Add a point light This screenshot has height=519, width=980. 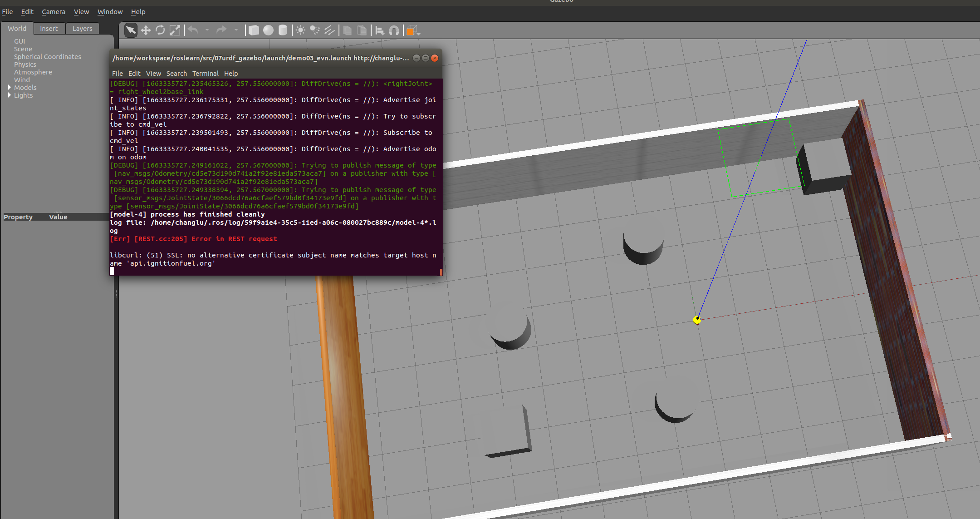300,30
